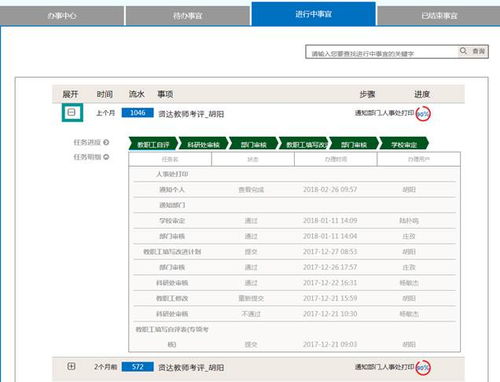
Task: Click the 进度 column header
Action: point(422,94)
